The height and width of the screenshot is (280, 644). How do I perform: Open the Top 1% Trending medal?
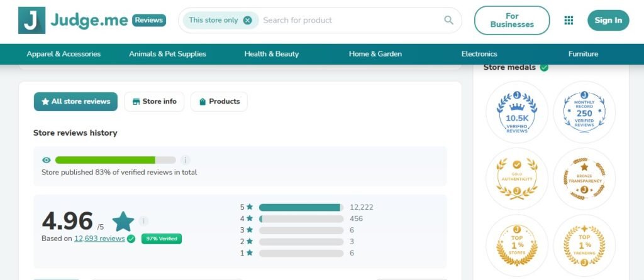[584, 245]
